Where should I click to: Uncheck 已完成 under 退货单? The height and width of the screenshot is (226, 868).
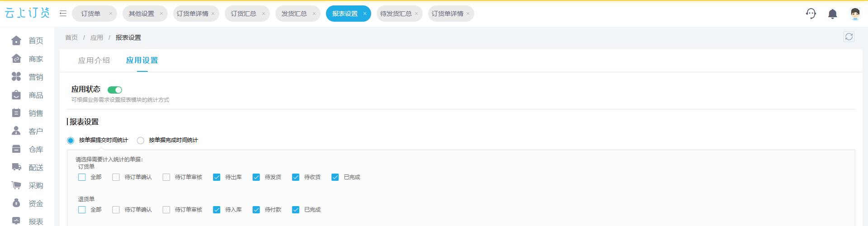[296, 210]
